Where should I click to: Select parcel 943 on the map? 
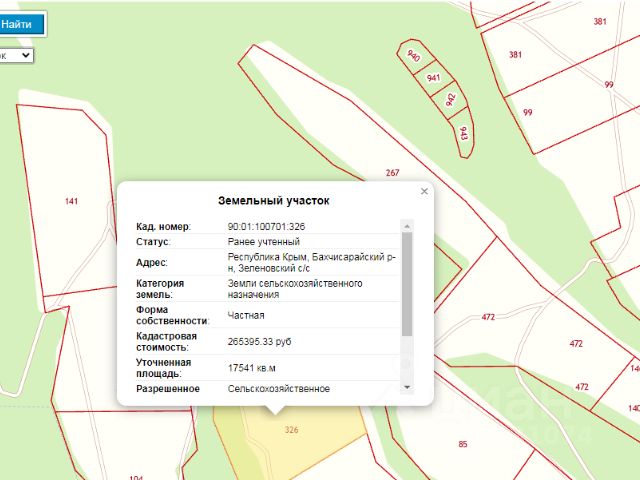coord(463,133)
